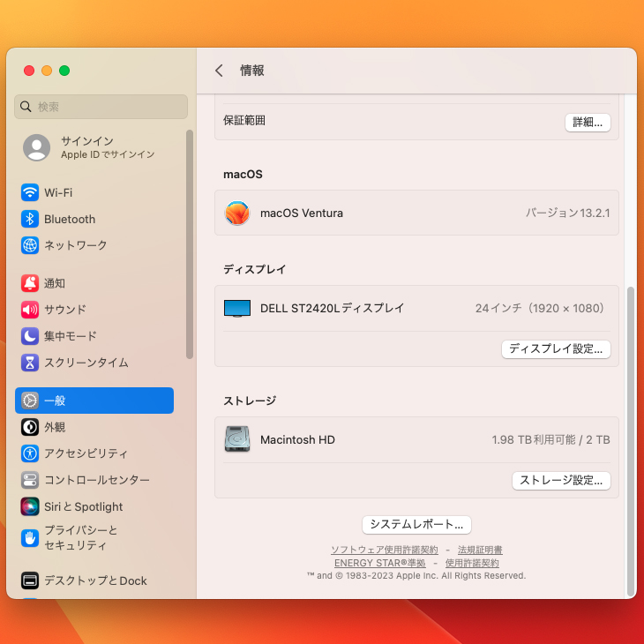Select the ネットワーク label in sidebar
This screenshot has width=644, height=644.
pyautogui.click(x=76, y=245)
